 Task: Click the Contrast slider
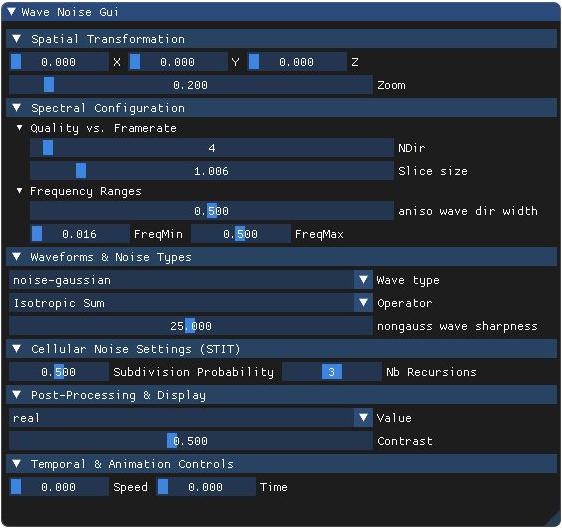pos(191,441)
